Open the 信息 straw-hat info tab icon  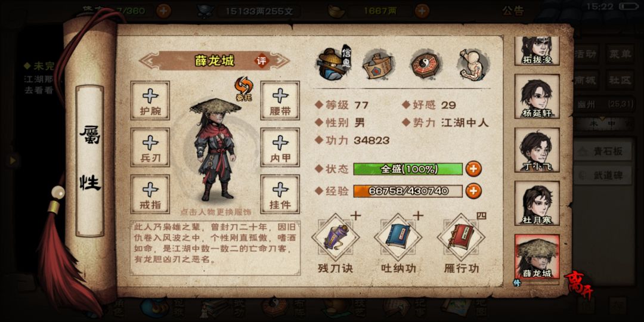[x=332, y=64]
